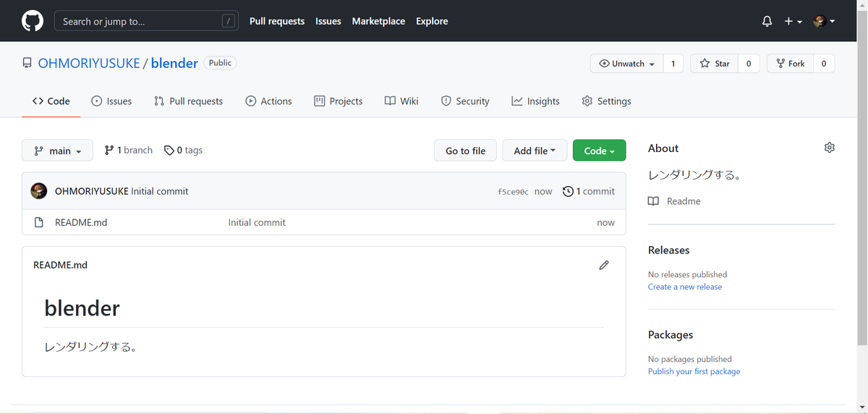The height and width of the screenshot is (414, 868).
Task: Open the plus create-new menu
Action: (x=793, y=22)
